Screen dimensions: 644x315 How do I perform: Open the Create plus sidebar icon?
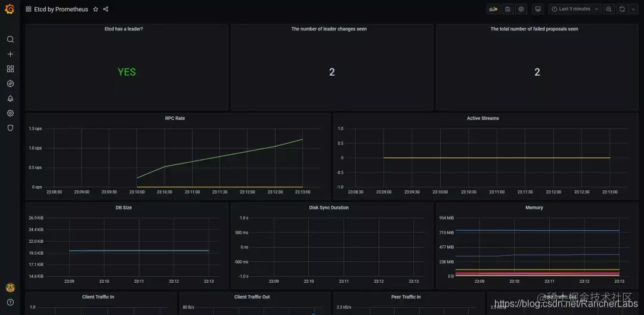(10, 54)
